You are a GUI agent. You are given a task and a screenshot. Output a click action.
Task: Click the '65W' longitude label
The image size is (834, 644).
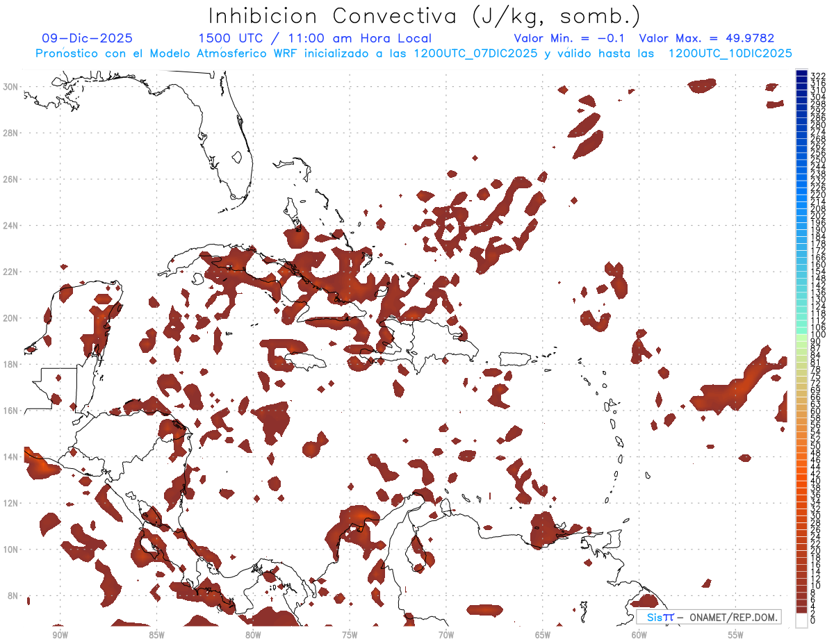pos(543,634)
